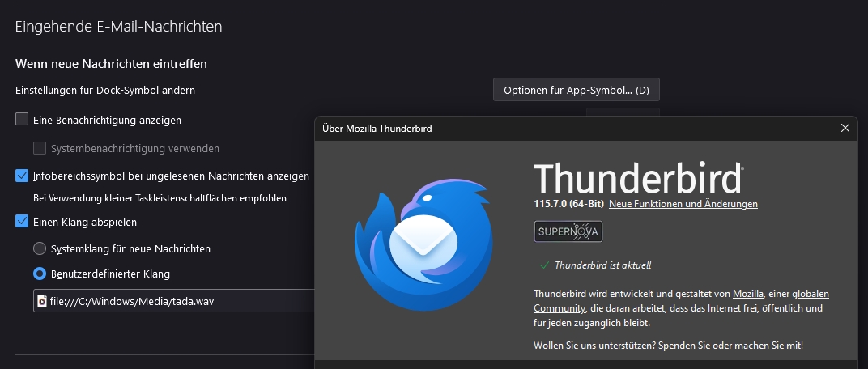This screenshot has width=868, height=369.
Task: Click the 'Spenden Sie' link
Action: tap(684, 346)
